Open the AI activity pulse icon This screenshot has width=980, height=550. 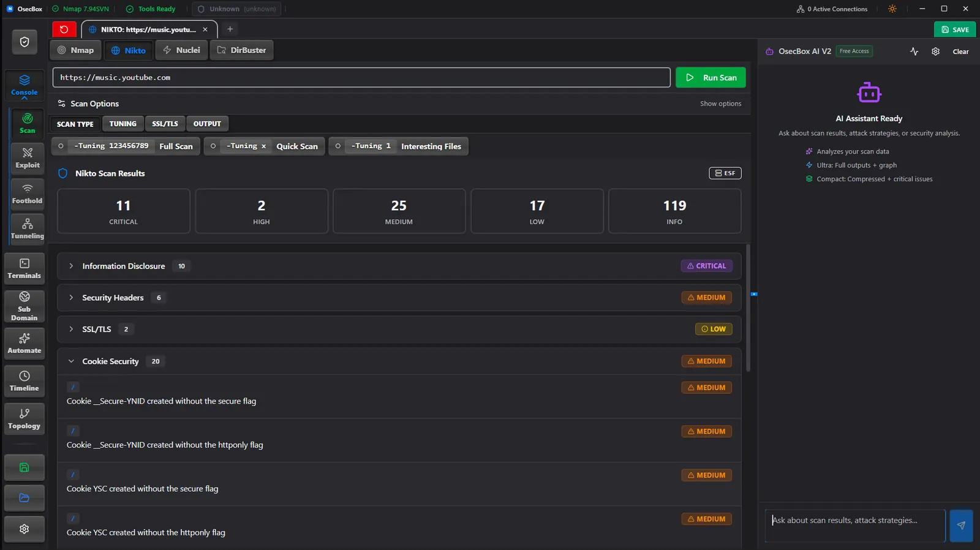(914, 51)
